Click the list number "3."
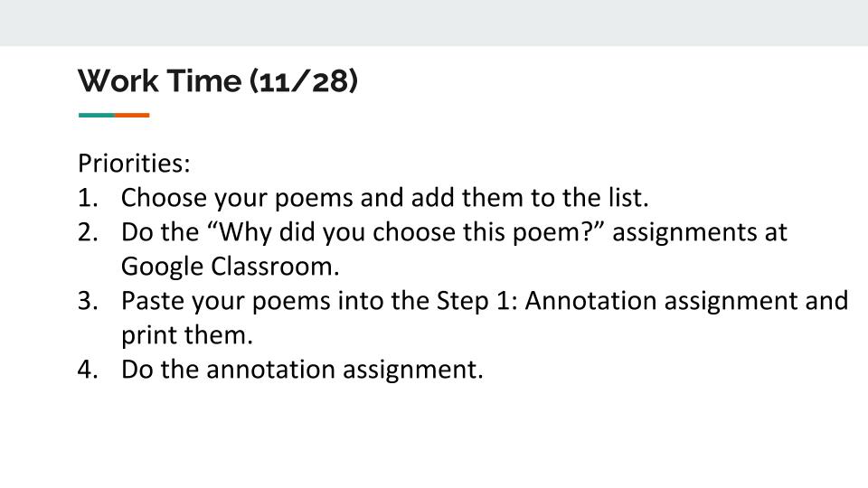Screen dimensions: 868x488 pos(88,301)
